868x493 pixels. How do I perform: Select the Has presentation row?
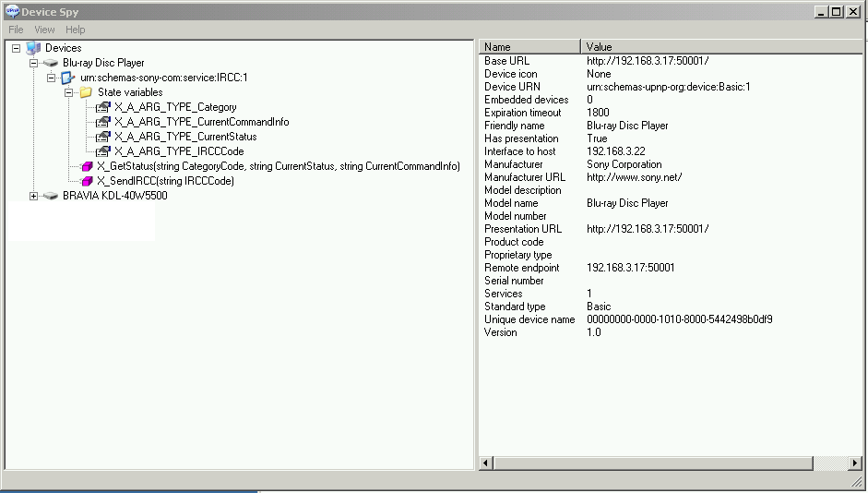coord(671,138)
